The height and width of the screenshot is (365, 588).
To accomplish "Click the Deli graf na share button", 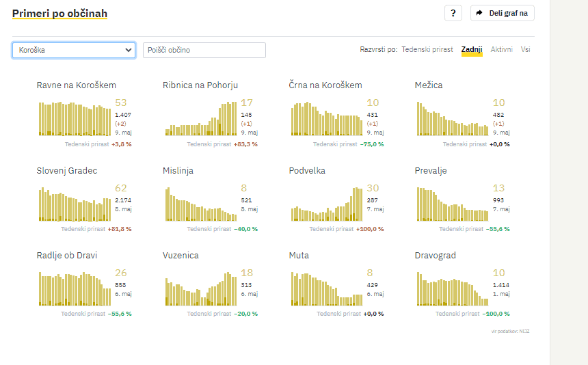I will [x=503, y=13].
